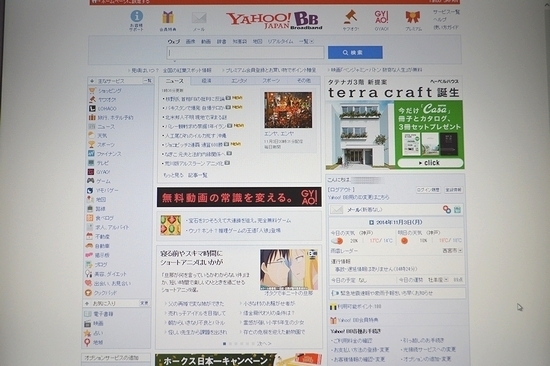Click the 地図 map icon in sidebar
Viewport: 550px width, 366px height.
pos(90,199)
